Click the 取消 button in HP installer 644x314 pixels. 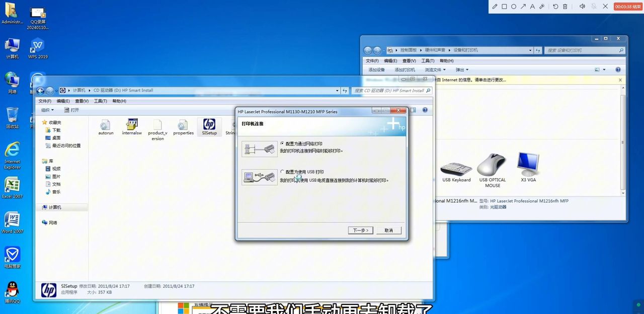[x=389, y=230]
